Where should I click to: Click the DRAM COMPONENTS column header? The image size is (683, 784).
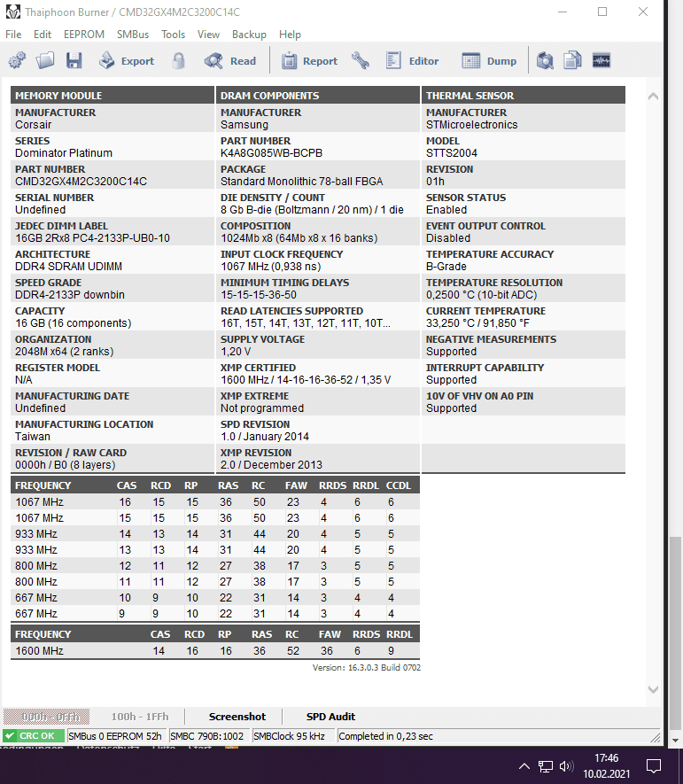[318, 96]
